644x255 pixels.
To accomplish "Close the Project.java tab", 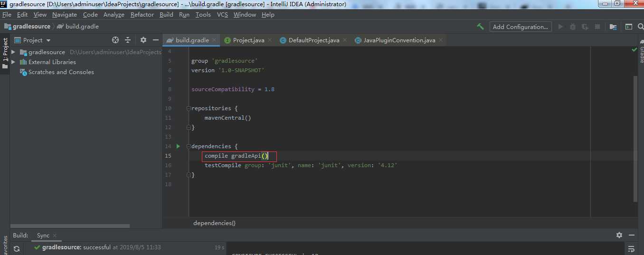I will pyautogui.click(x=270, y=40).
